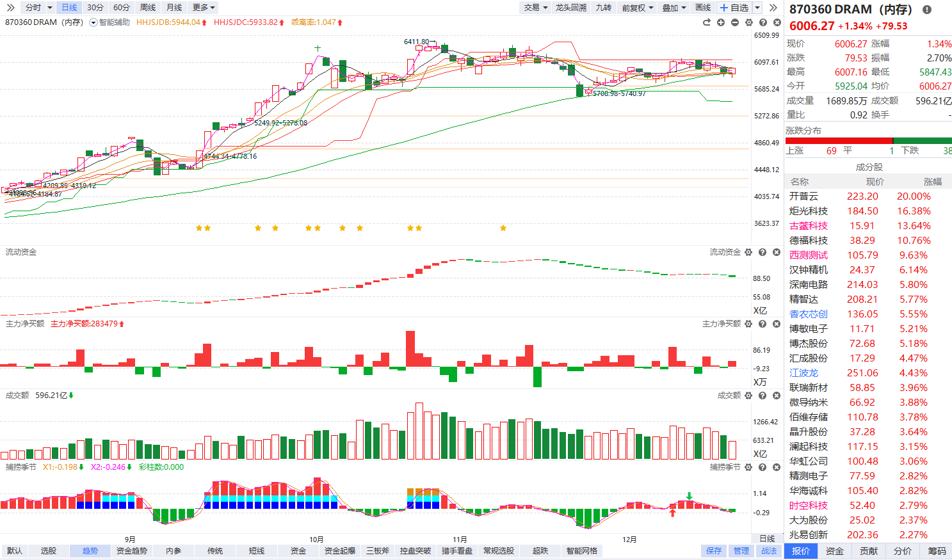The image size is (952, 560).
Task: Close the 成交额 indicator panel
Action: [x=777, y=396]
